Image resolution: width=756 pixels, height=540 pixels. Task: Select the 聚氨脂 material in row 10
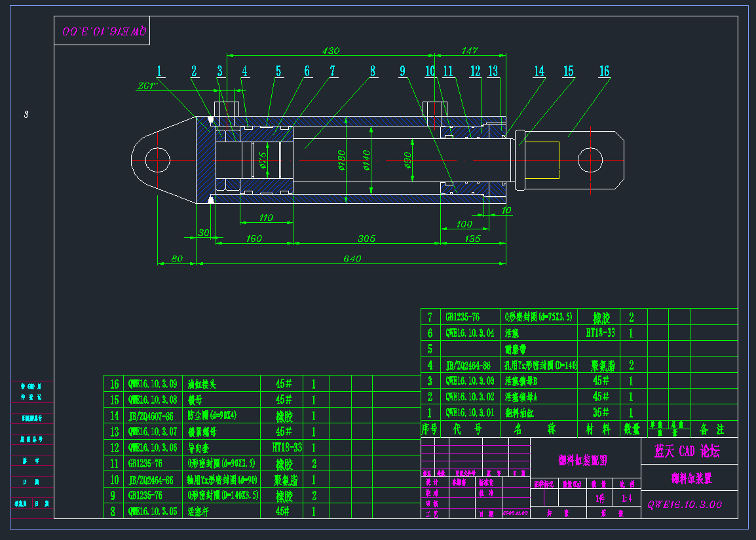tap(286, 480)
